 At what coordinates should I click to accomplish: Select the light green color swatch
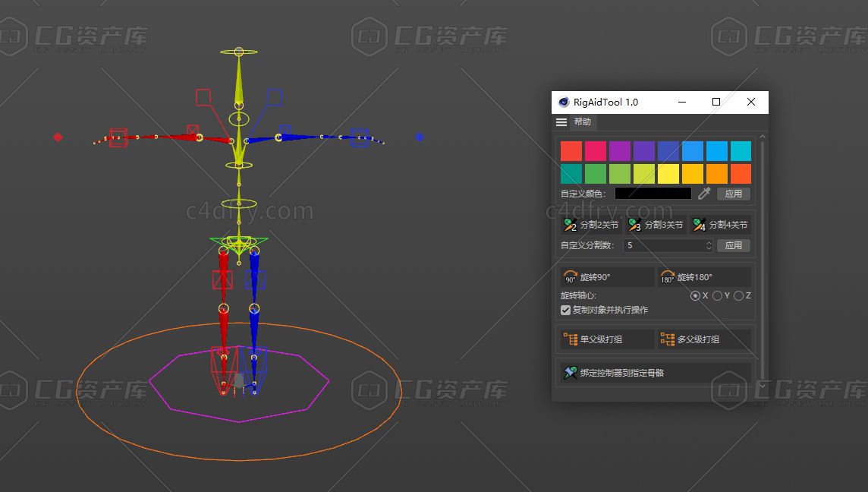(x=620, y=173)
